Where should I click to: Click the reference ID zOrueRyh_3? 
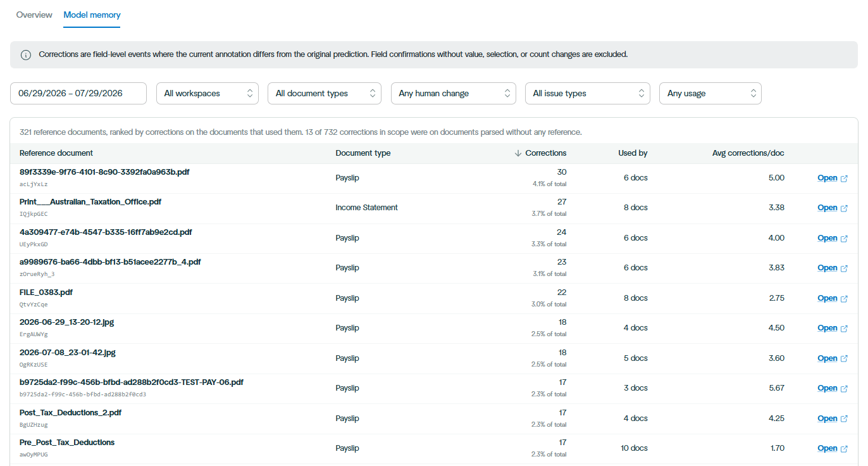coord(37,274)
